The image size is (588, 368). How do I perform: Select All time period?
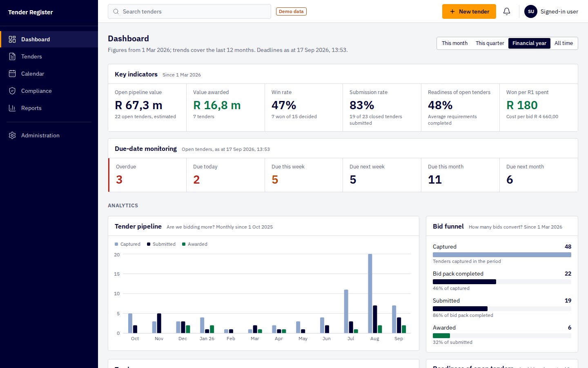563,43
